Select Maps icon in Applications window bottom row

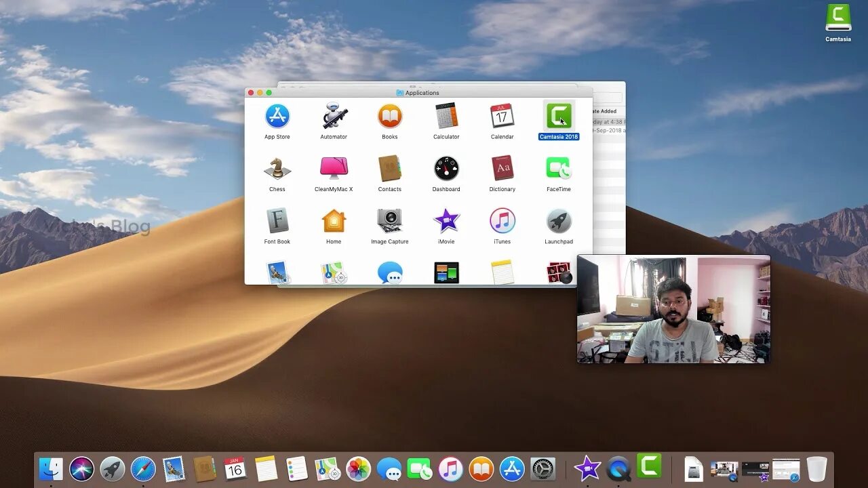click(x=334, y=272)
